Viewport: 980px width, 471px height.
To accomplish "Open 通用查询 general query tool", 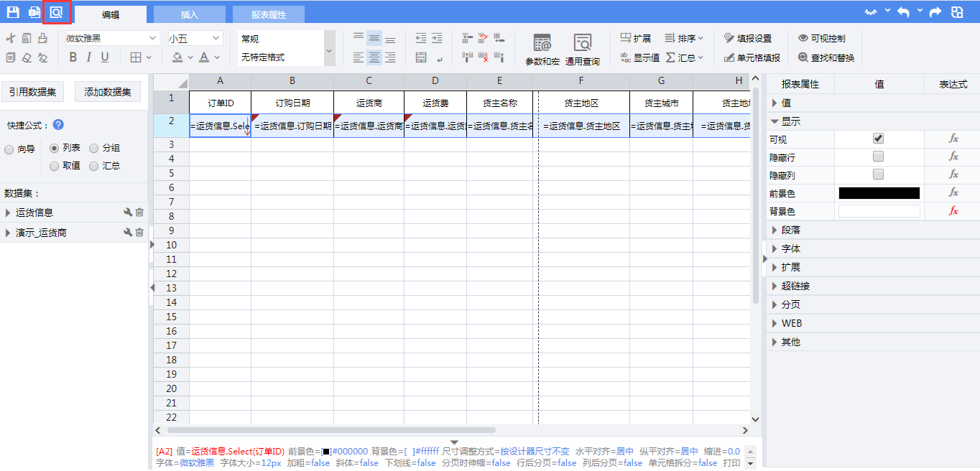I will coord(582,49).
